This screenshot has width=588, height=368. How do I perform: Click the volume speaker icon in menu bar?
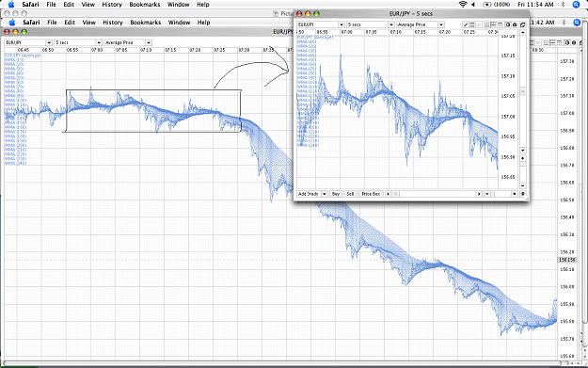pos(473,5)
